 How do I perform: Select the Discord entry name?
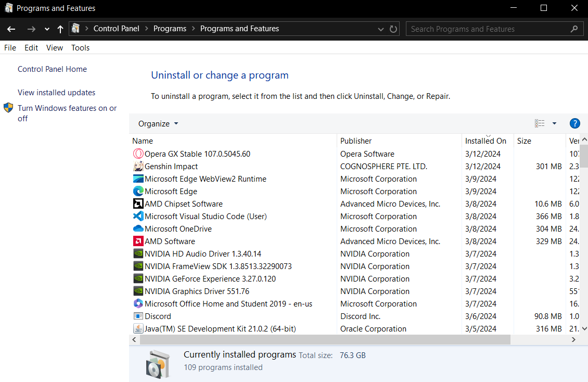[x=158, y=316]
